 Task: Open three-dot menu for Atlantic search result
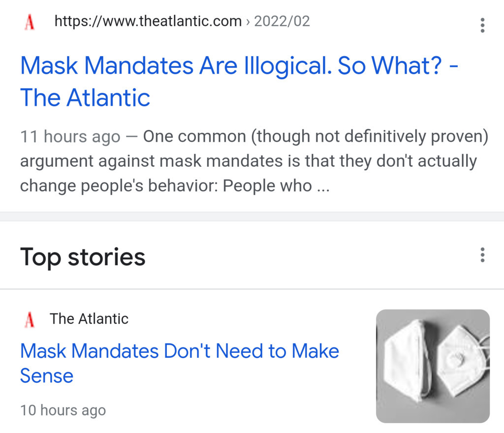tap(482, 25)
